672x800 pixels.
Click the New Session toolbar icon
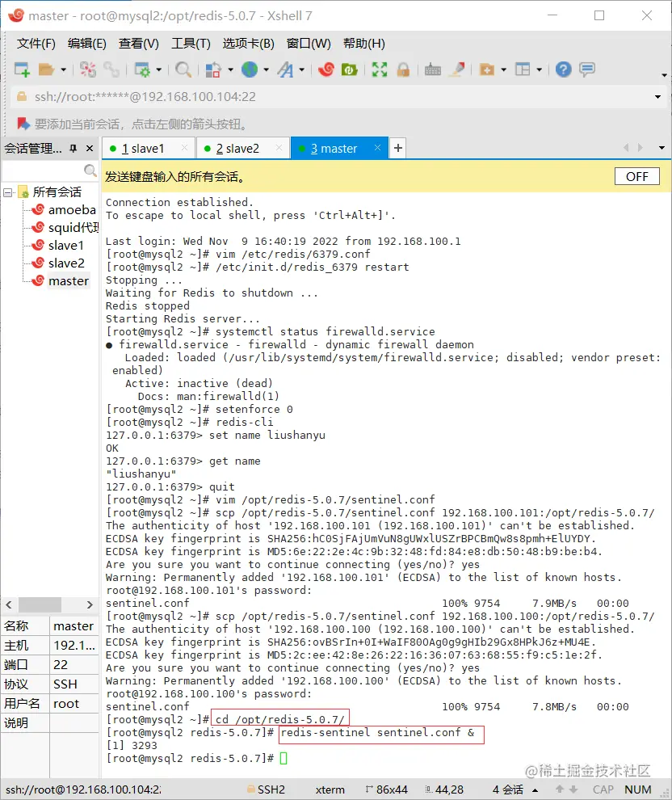click(22, 69)
